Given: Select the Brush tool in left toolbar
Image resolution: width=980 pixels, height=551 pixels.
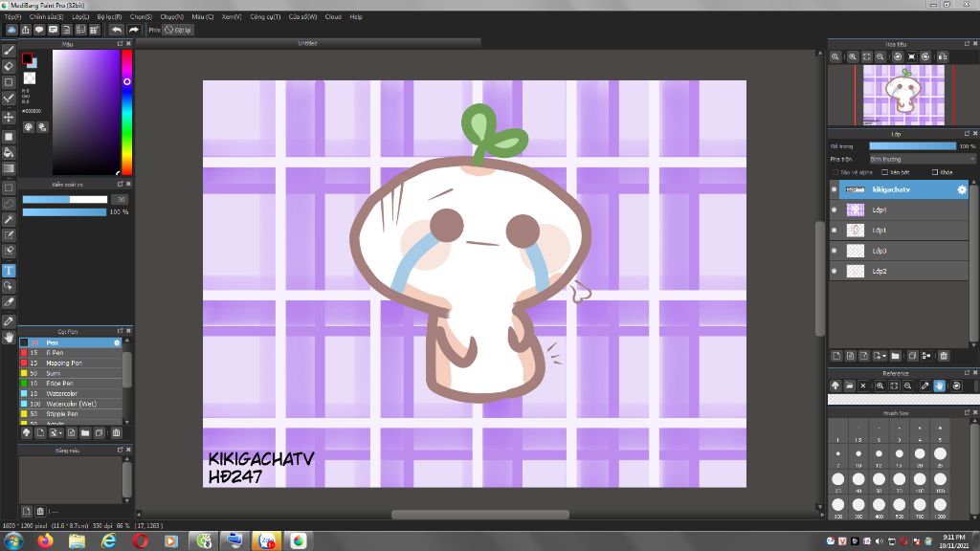Looking at the screenshot, I should pyautogui.click(x=9, y=51).
